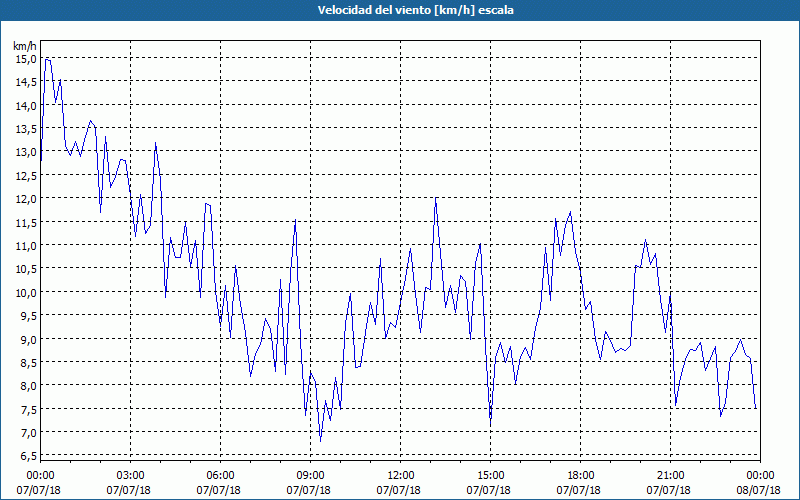Click the 07/07/18 date under 12:00
Screen dimensions: 800x500
(398, 490)
